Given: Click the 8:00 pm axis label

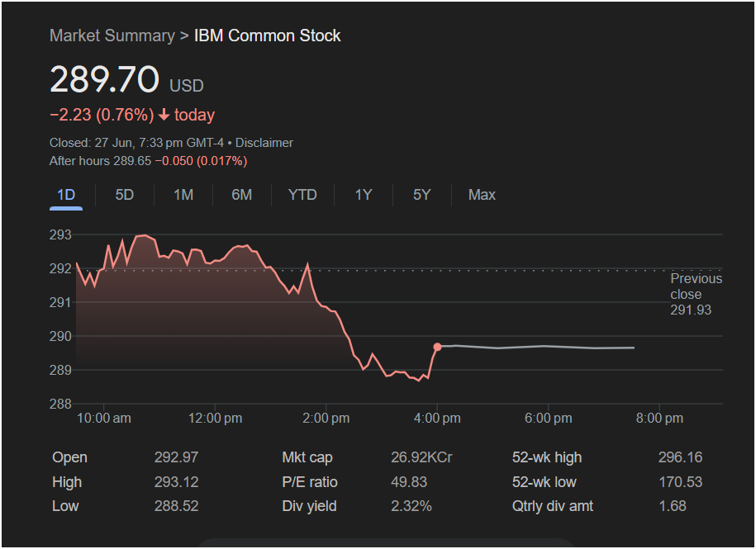Looking at the screenshot, I should (659, 418).
